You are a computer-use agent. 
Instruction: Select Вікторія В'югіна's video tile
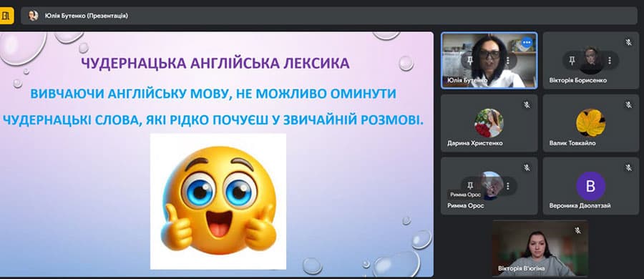[x=540, y=248]
